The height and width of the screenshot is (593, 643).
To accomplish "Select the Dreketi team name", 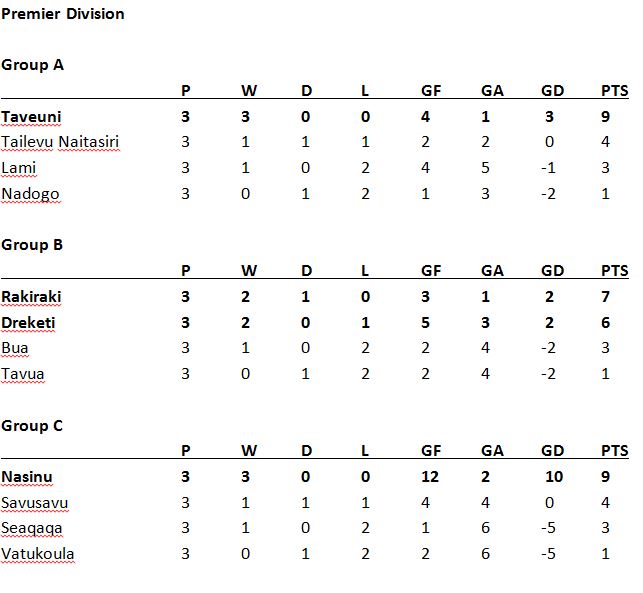I will tap(28, 323).
